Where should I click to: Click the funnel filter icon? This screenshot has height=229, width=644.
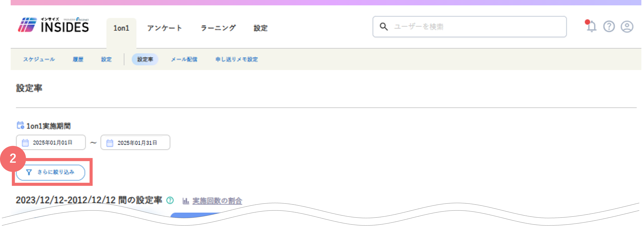(29, 172)
